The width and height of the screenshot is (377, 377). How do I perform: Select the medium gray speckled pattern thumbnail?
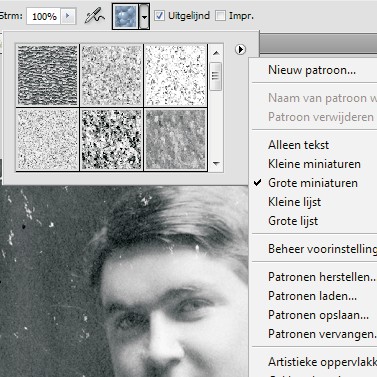(x=111, y=75)
